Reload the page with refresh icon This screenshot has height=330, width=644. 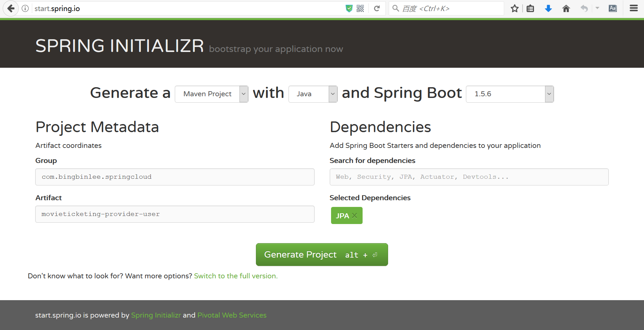(377, 8)
